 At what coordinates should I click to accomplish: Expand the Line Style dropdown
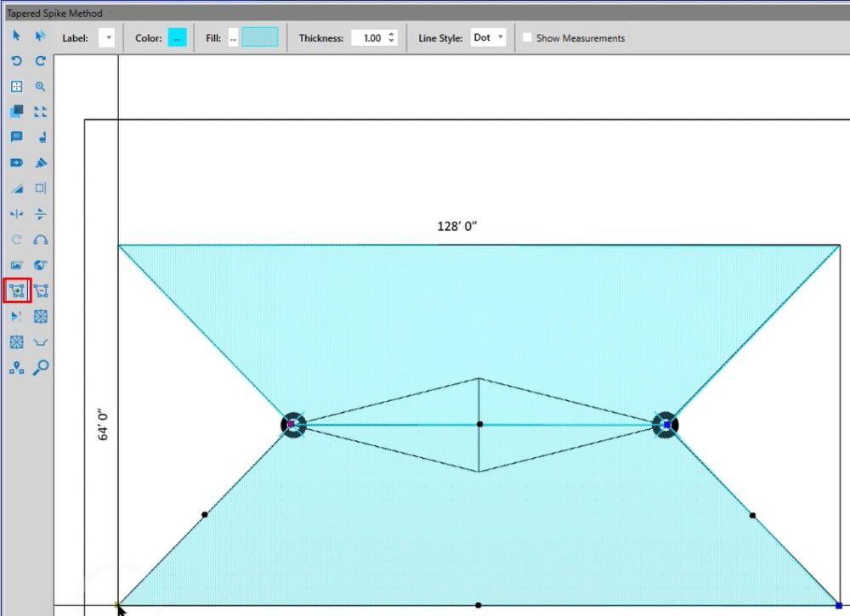(489, 38)
